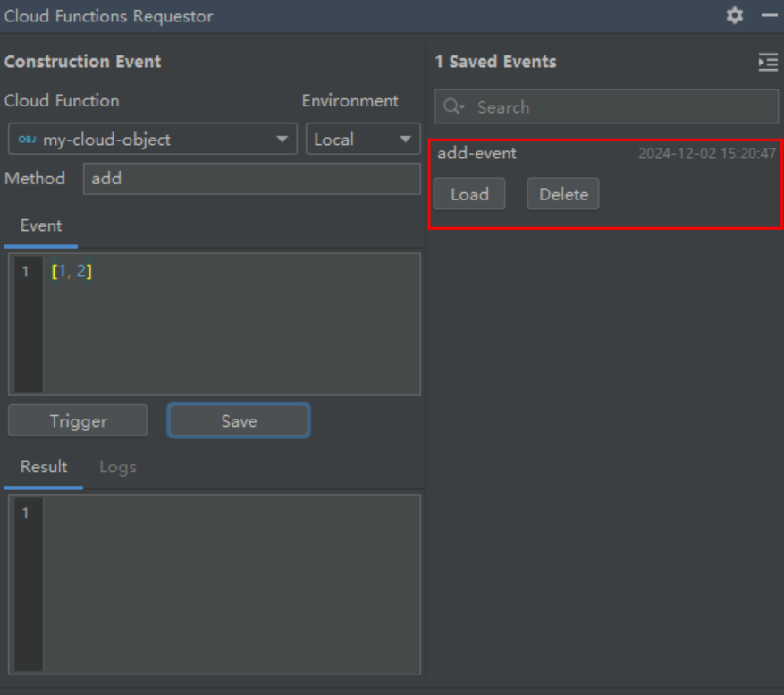Select the add-event entry
The image size is (784, 695).
(606, 184)
